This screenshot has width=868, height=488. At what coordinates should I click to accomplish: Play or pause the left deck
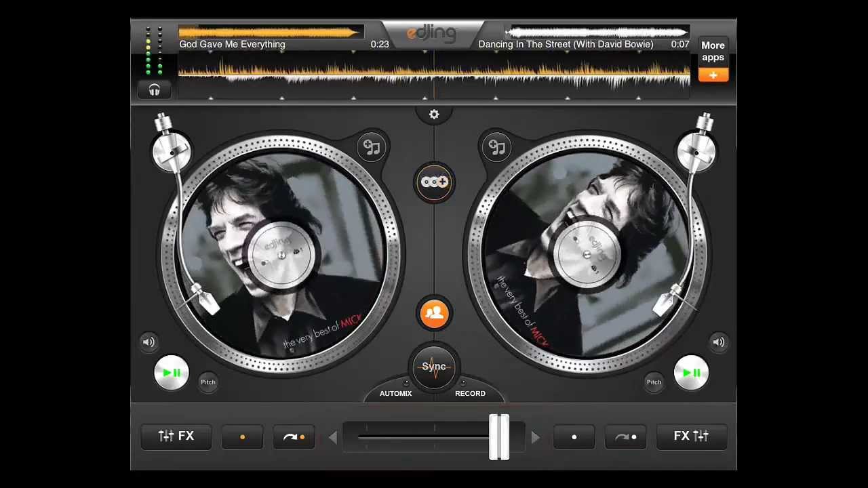coord(172,373)
